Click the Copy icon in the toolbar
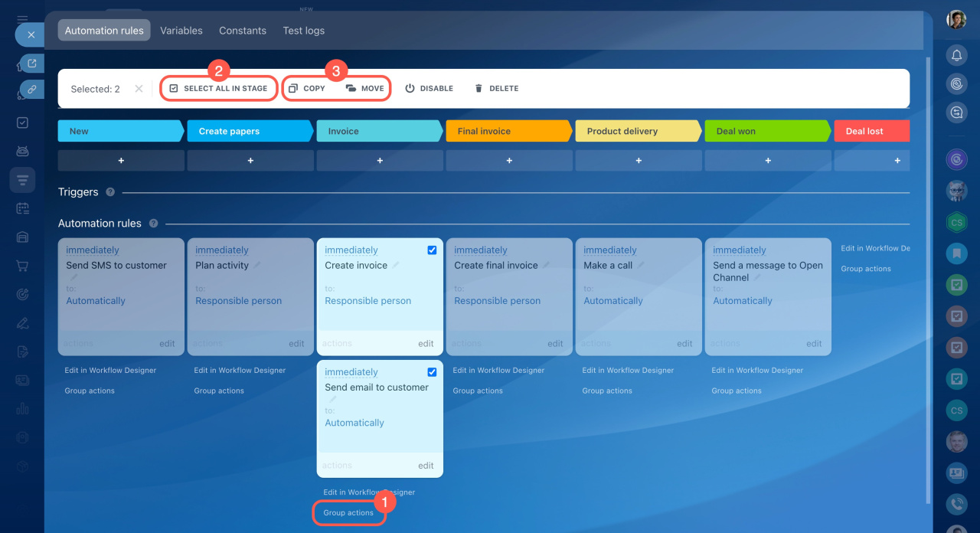 (x=293, y=89)
